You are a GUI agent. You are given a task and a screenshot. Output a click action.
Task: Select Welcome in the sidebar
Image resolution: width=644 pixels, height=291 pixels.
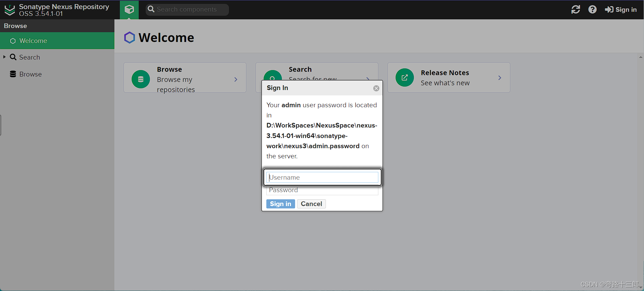click(x=57, y=41)
